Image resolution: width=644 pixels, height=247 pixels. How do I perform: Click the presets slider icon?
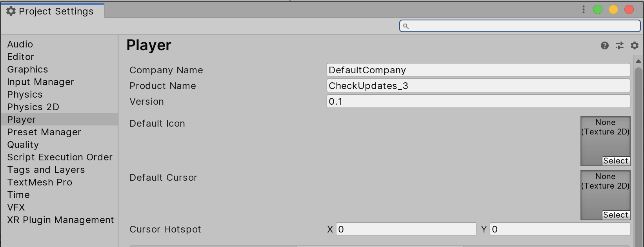620,45
